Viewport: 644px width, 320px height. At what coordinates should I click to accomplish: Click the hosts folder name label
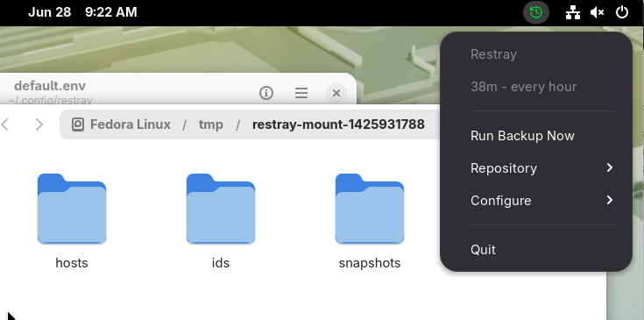click(72, 263)
